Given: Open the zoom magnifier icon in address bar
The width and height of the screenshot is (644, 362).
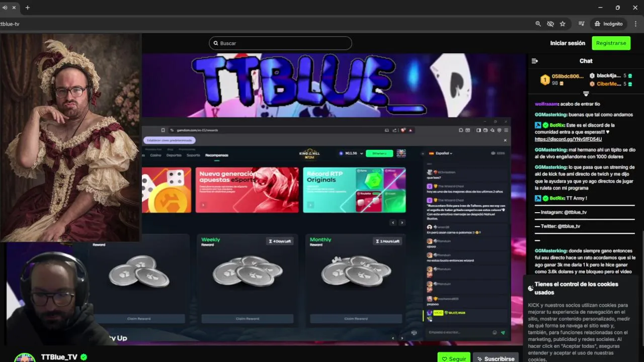Looking at the screenshot, I should coord(538,24).
